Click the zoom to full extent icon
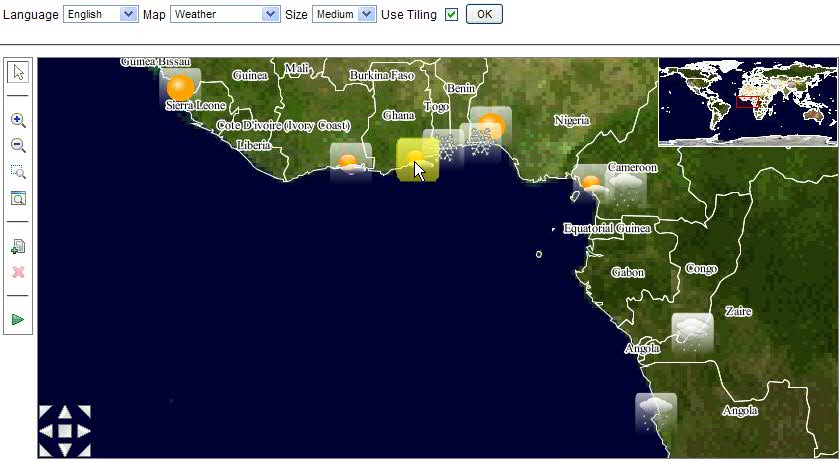Screen dimensions: 840x462 18,198
